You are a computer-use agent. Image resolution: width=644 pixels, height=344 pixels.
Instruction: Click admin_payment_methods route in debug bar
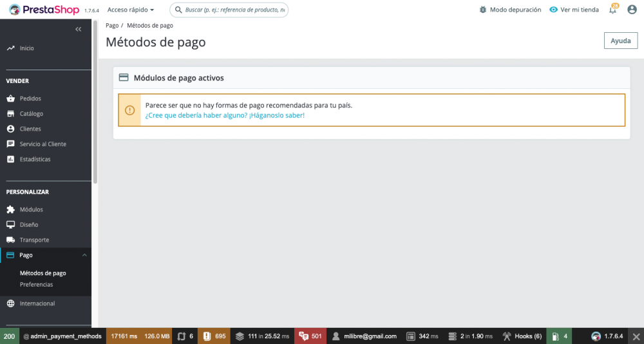pos(62,336)
